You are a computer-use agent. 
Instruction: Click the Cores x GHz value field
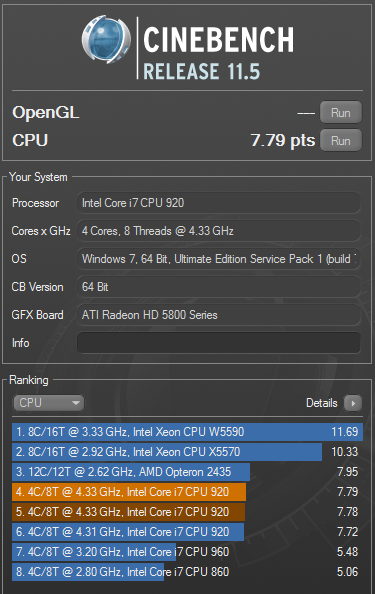click(219, 231)
